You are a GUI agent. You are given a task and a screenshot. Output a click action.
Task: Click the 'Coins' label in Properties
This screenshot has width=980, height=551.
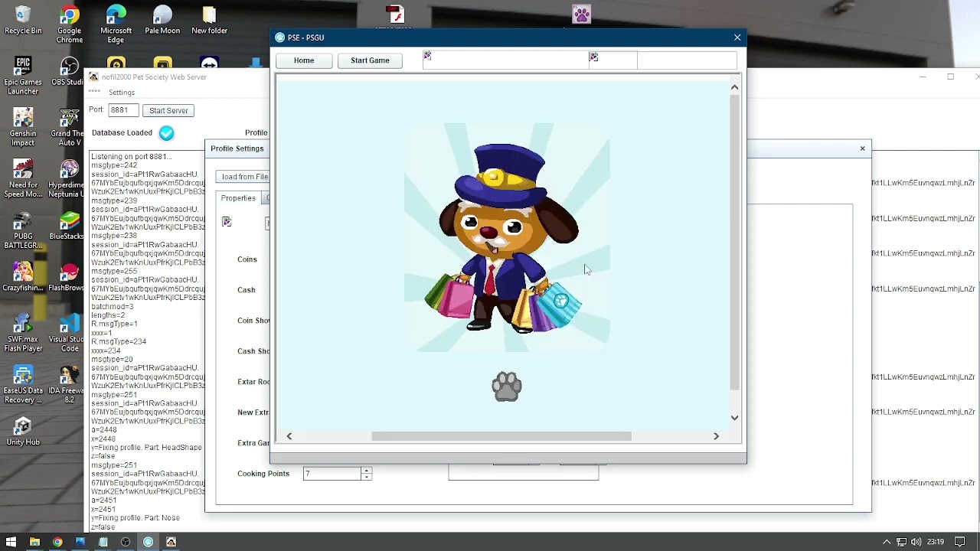(x=247, y=259)
